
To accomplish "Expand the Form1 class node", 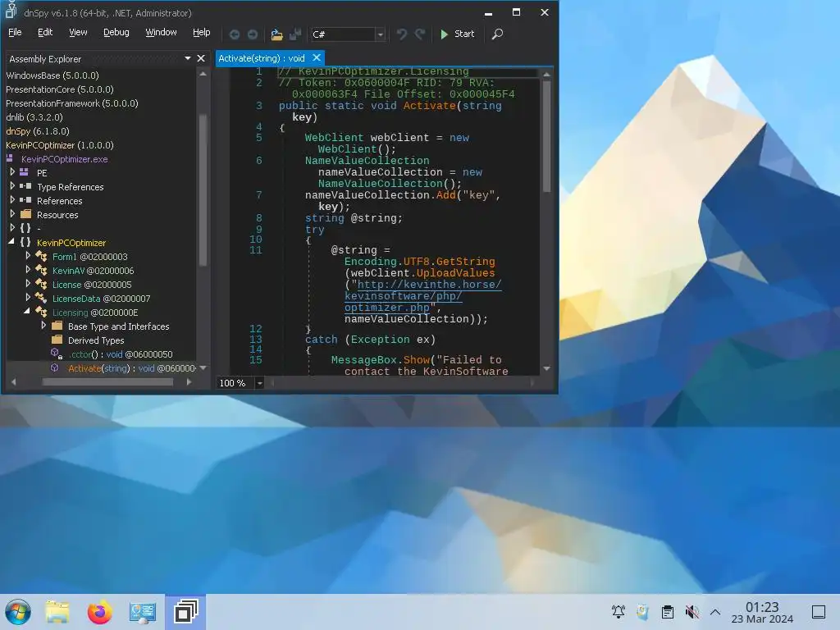I will (28, 256).
